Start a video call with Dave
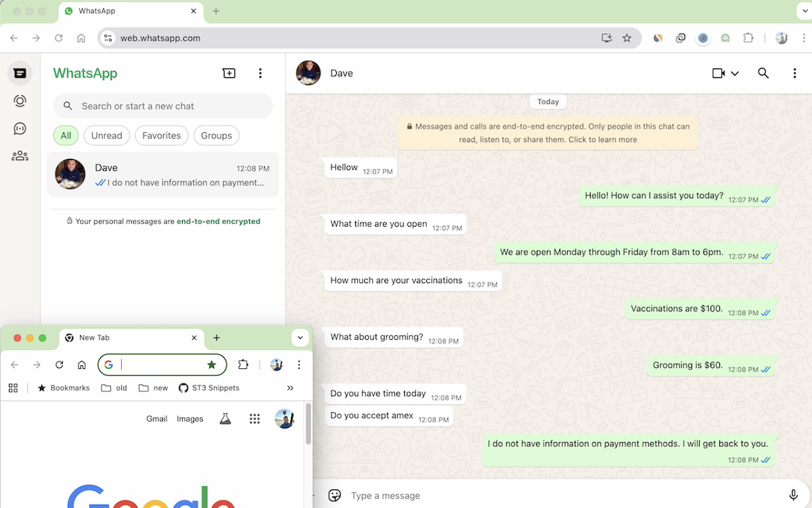This screenshot has height=508, width=812. pyautogui.click(x=718, y=74)
